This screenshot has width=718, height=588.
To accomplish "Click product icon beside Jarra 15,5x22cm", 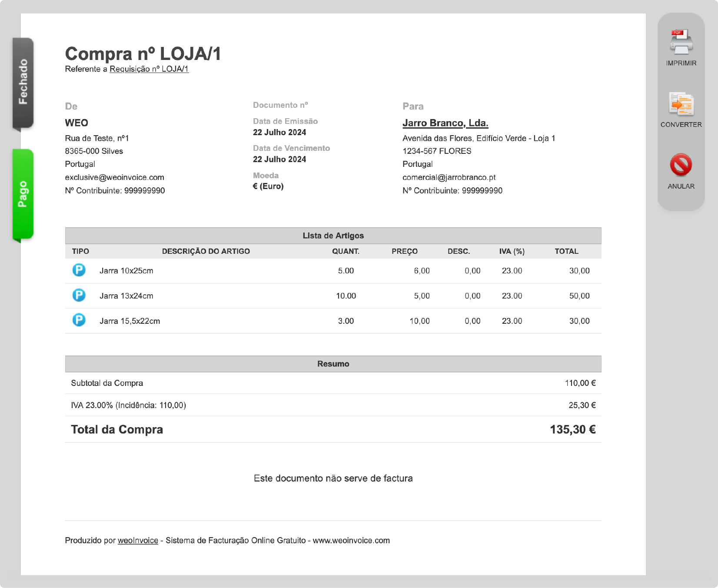I will pos(79,320).
